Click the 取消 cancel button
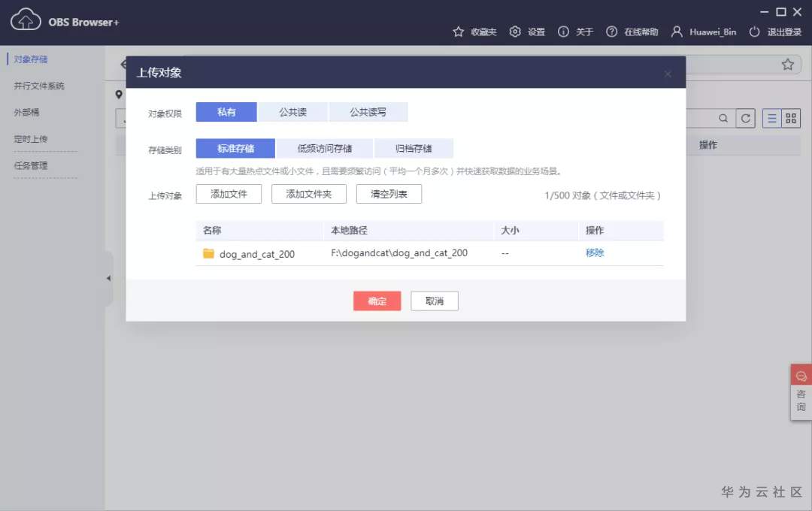 coord(435,301)
